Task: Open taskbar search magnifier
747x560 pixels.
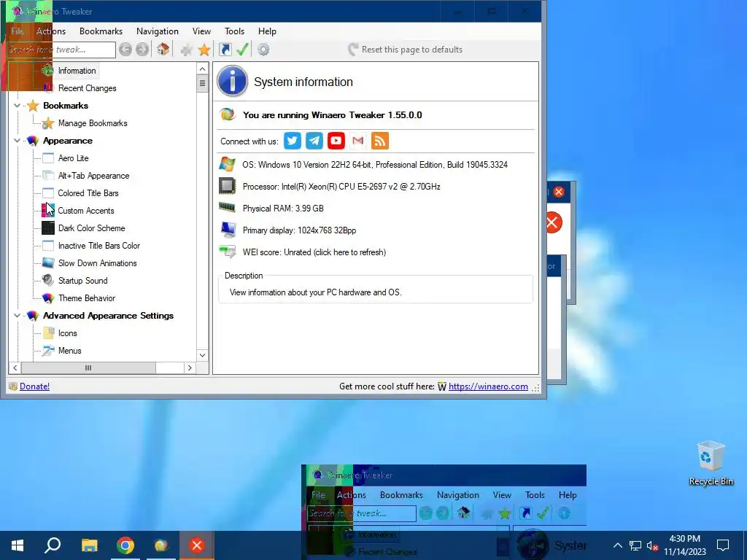Action: pyautogui.click(x=53, y=545)
